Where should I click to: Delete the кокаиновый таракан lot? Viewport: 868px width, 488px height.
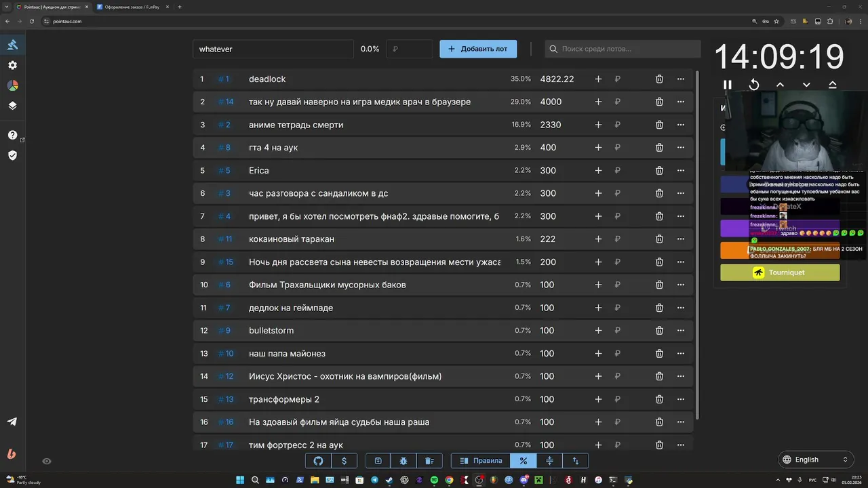tap(659, 239)
